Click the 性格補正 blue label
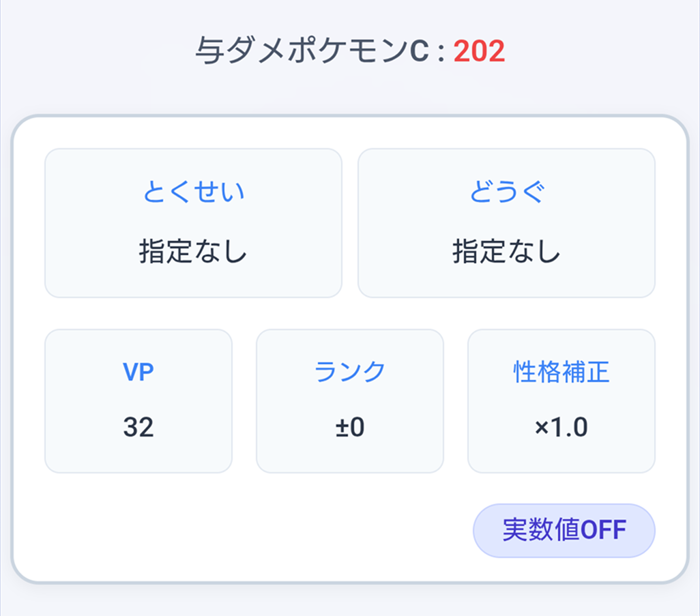 561,372
